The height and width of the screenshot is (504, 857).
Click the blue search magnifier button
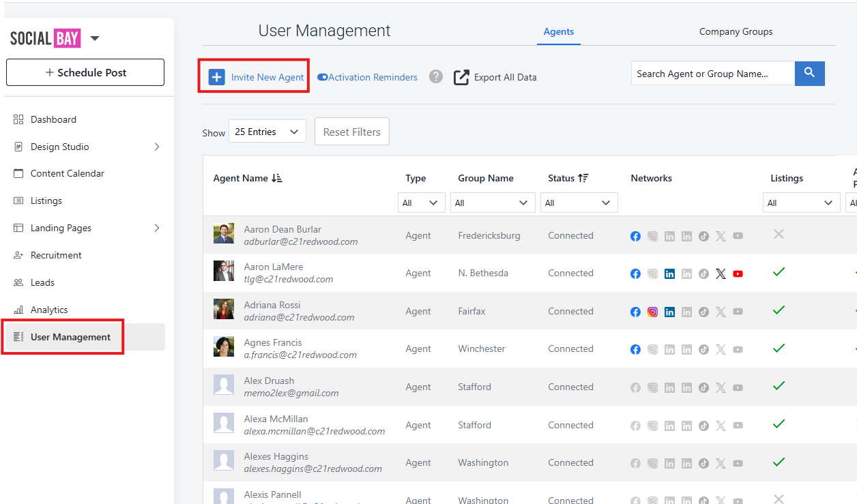point(809,74)
